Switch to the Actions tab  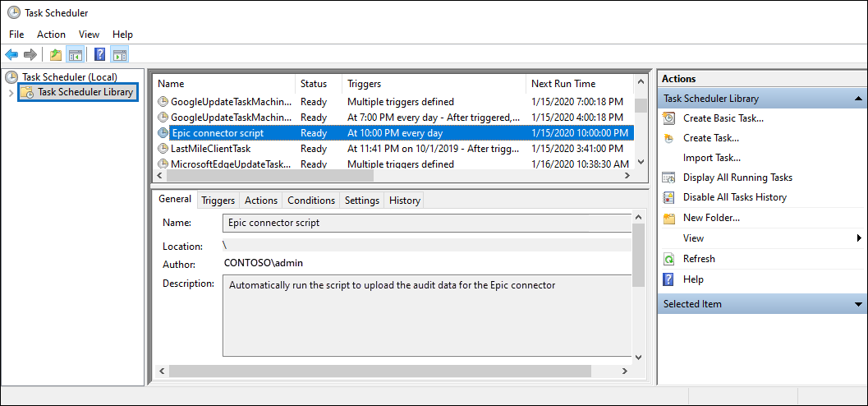[261, 201]
